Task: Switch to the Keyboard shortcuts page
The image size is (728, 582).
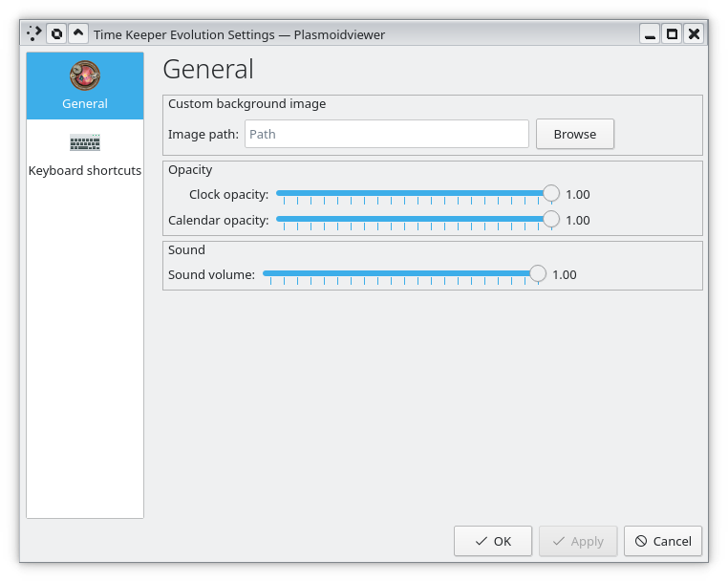Action: [85, 154]
